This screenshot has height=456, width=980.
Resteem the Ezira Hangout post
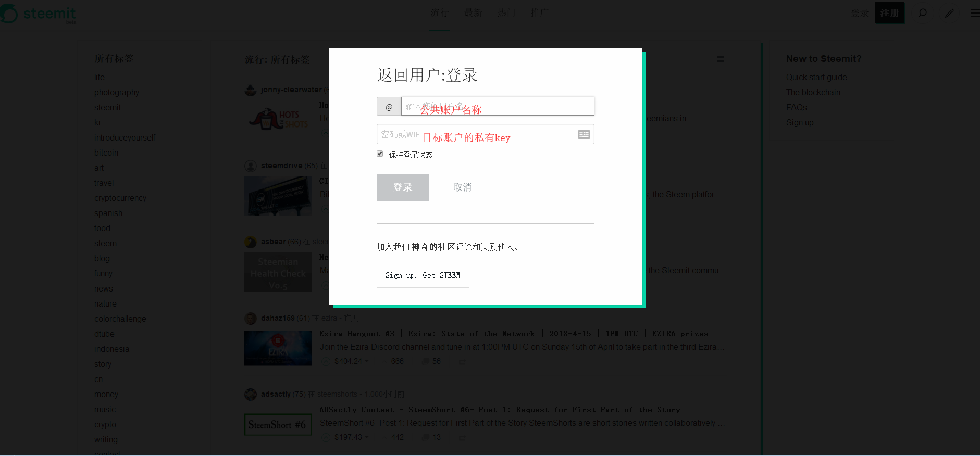tap(462, 361)
